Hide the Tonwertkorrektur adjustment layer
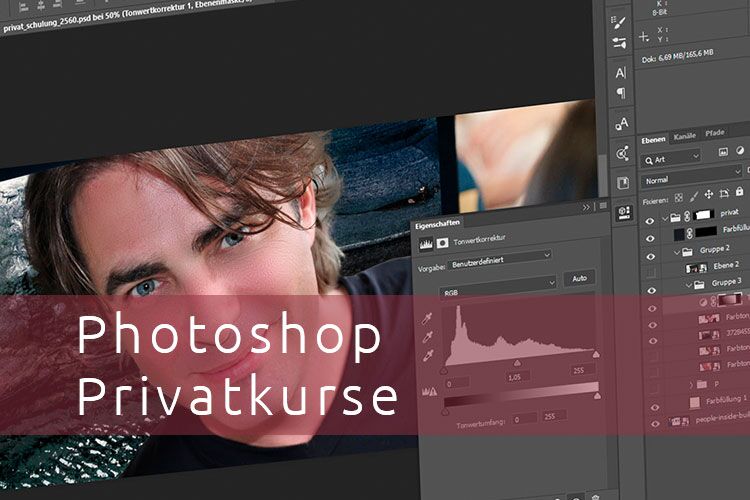Viewport: 750px width, 500px height. [x=652, y=309]
